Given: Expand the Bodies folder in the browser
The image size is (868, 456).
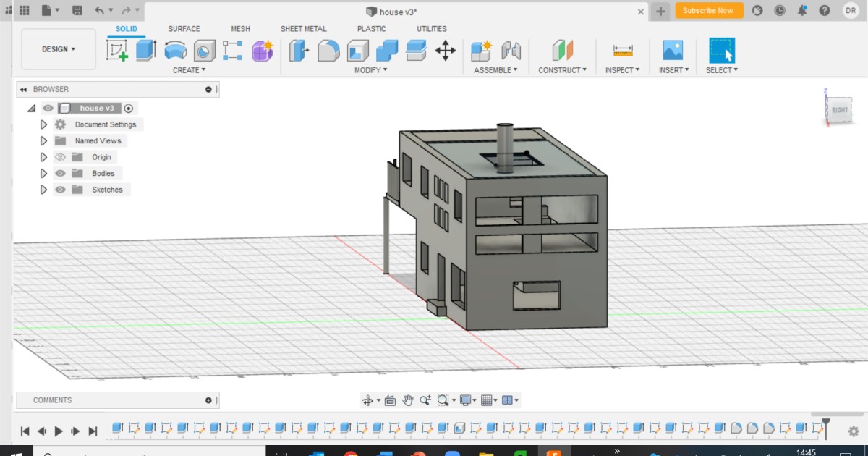Looking at the screenshot, I should pyautogui.click(x=43, y=173).
